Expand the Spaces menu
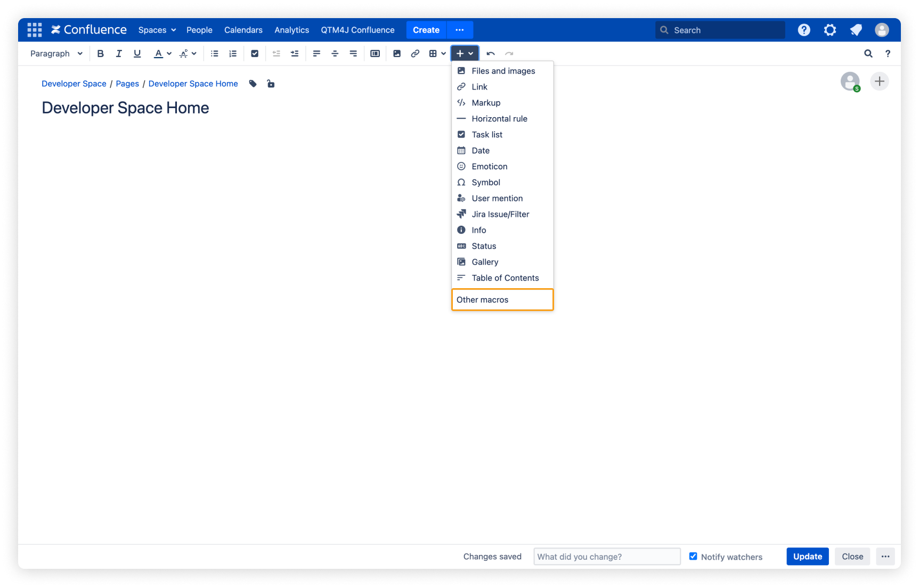 tap(157, 30)
